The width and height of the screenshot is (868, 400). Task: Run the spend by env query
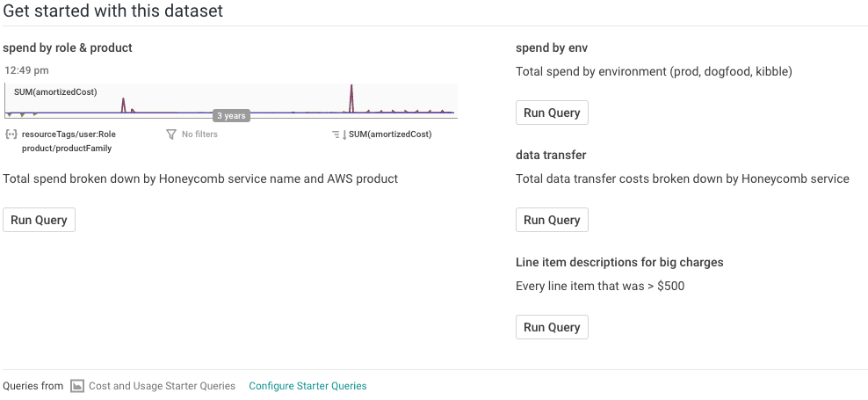point(552,113)
